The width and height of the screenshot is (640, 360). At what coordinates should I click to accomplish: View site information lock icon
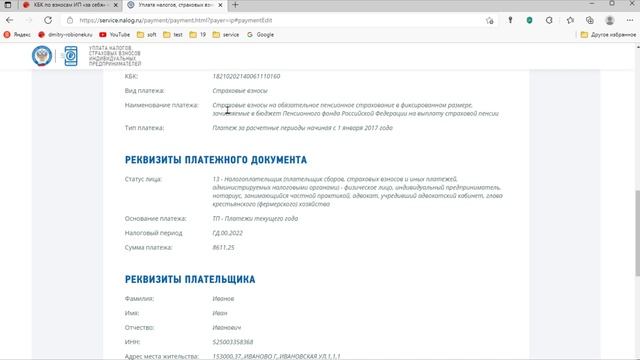pyautogui.click(x=70, y=20)
